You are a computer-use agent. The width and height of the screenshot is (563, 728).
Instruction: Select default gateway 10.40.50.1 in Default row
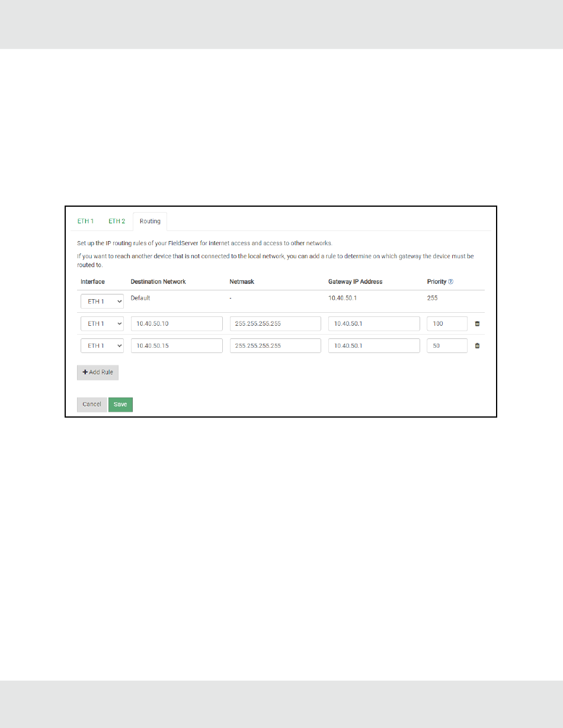pyautogui.click(x=343, y=298)
